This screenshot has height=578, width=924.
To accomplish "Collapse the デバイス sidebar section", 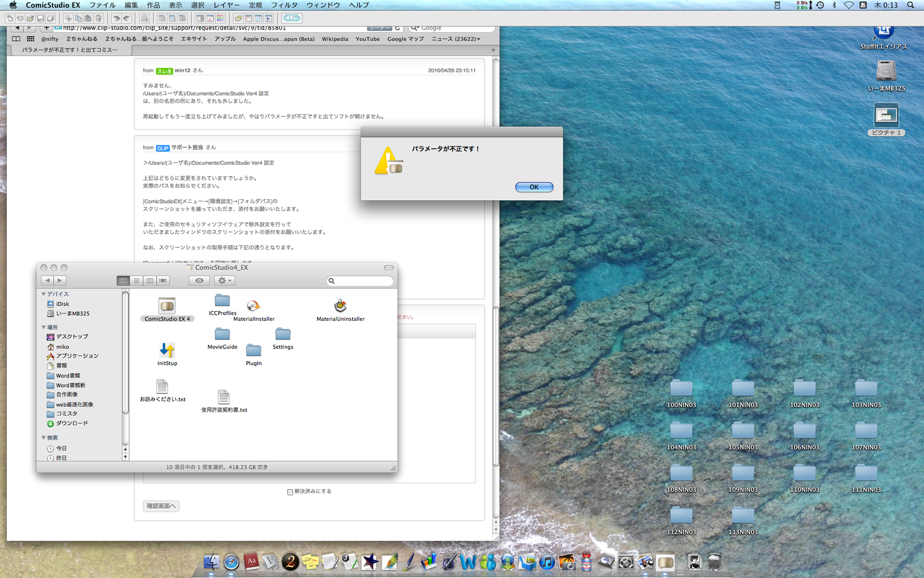I will tap(44, 294).
